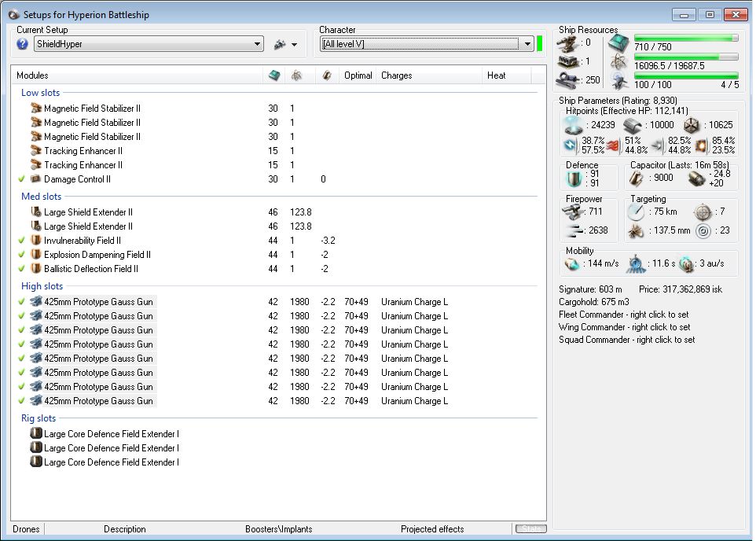The width and height of the screenshot is (756, 541).
Task: Collapse the Rig slots section header
Action: (x=39, y=418)
